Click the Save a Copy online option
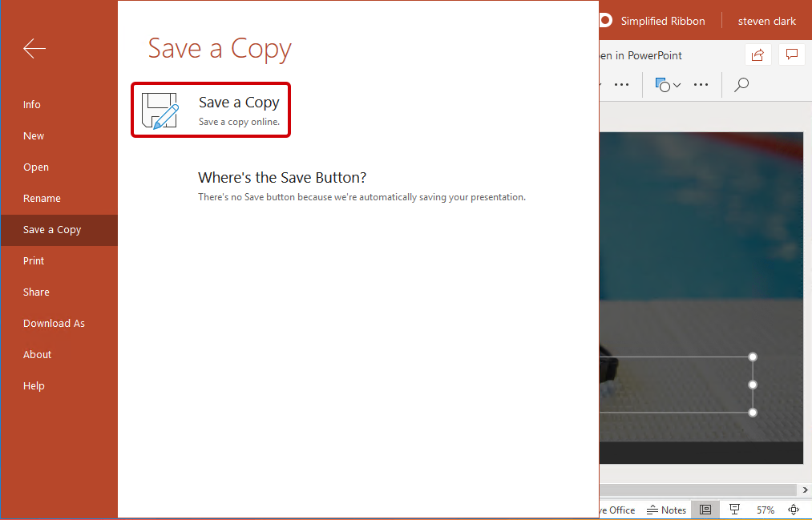 pos(211,110)
